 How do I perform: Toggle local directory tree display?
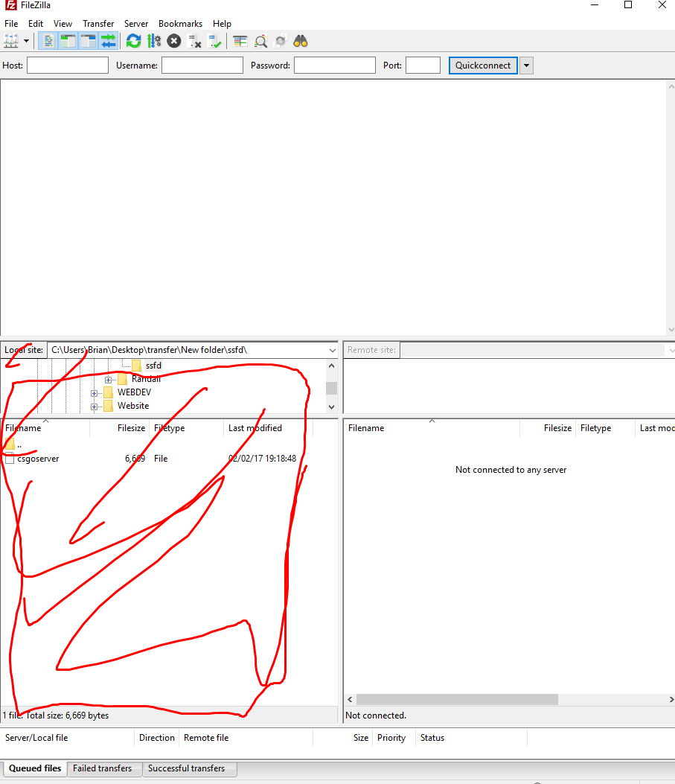(x=68, y=41)
